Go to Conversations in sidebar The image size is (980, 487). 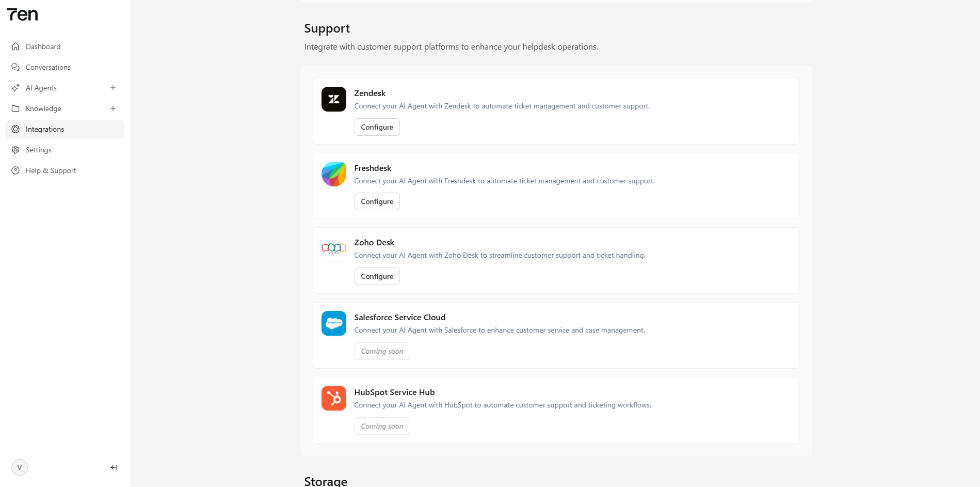pyautogui.click(x=48, y=67)
